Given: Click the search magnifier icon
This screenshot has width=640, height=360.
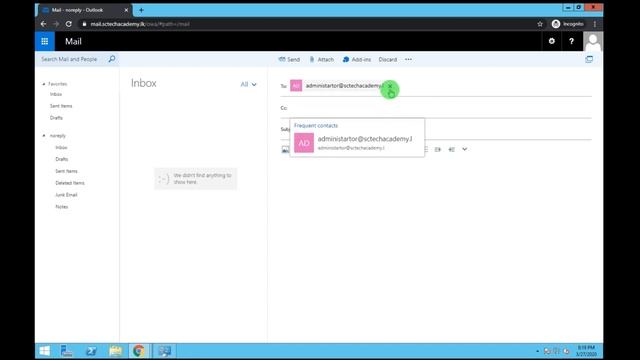Looking at the screenshot, I should [x=112, y=59].
